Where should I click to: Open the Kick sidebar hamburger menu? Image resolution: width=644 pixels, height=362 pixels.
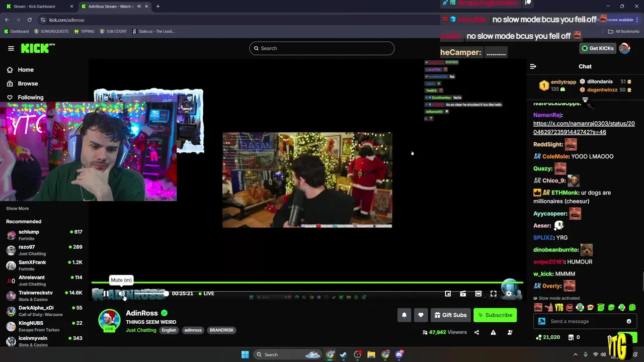[11, 48]
